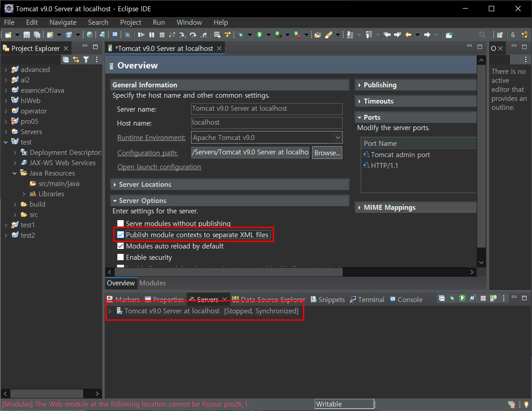Image resolution: width=532 pixels, height=411 pixels.
Task: Expand the Timeouts section
Action: point(359,101)
